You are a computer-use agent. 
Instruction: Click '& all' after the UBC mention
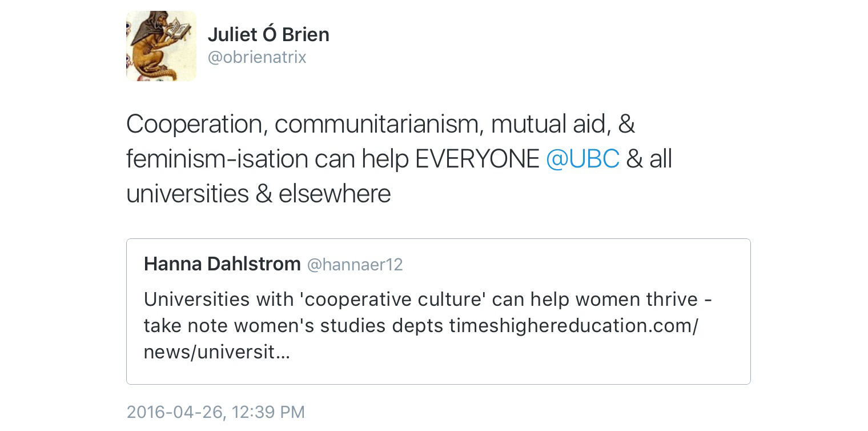click(649, 159)
